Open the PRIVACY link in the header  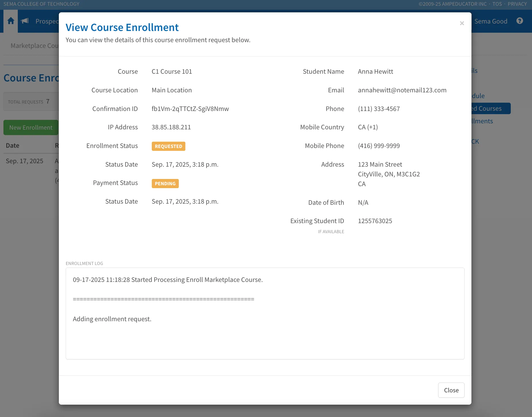click(517, 4)
